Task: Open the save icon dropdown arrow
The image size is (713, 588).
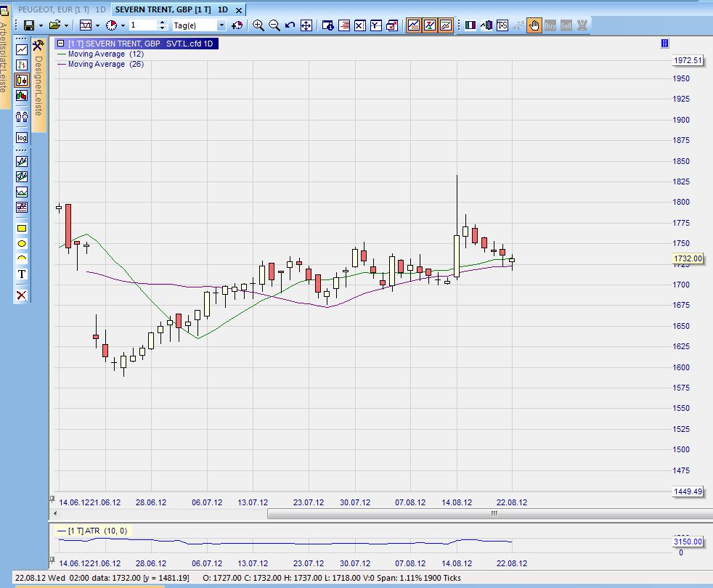Action: click(x=41, y=25)
